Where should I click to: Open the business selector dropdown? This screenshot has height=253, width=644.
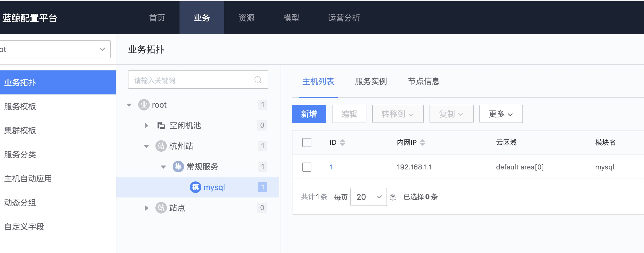pos(55,49)
